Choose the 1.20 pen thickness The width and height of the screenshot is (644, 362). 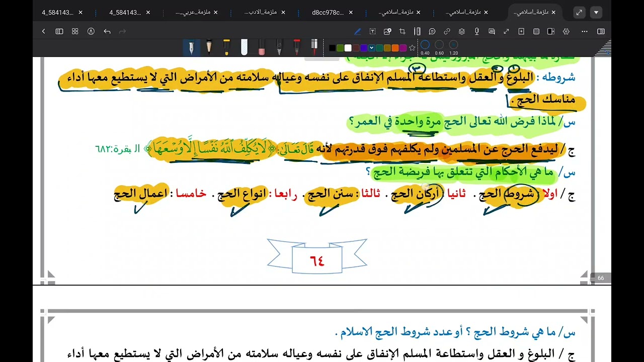453,48
